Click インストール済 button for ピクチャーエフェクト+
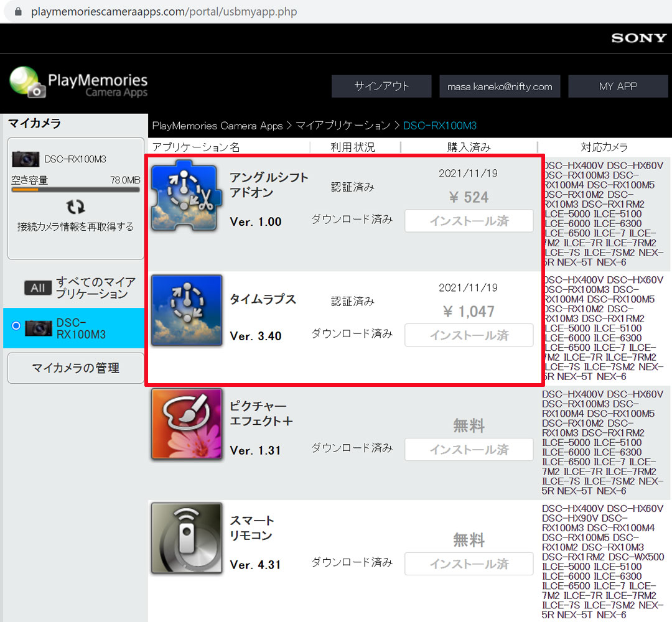This screenshot has width=672, height=622. click(x=469, y=449)
